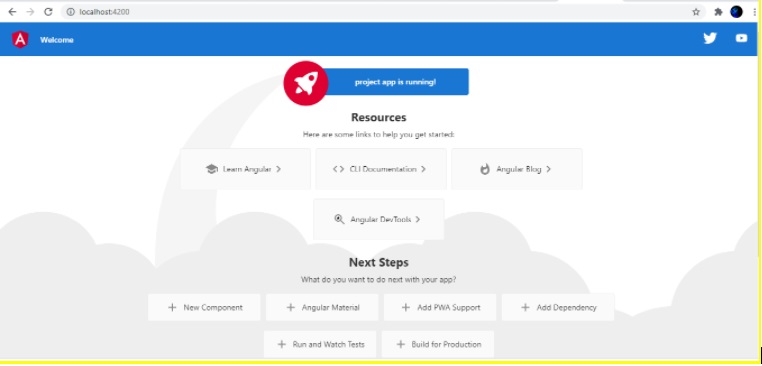Select the Build for Production option
The height and width of the screenshot is (366, 762).
coord(438,344)
